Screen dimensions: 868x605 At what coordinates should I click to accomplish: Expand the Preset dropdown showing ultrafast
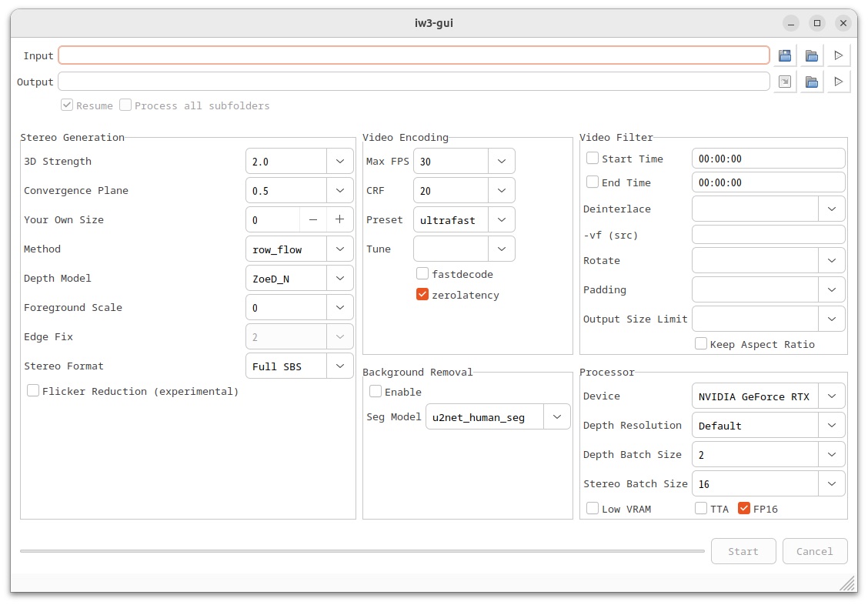point(502,219)
